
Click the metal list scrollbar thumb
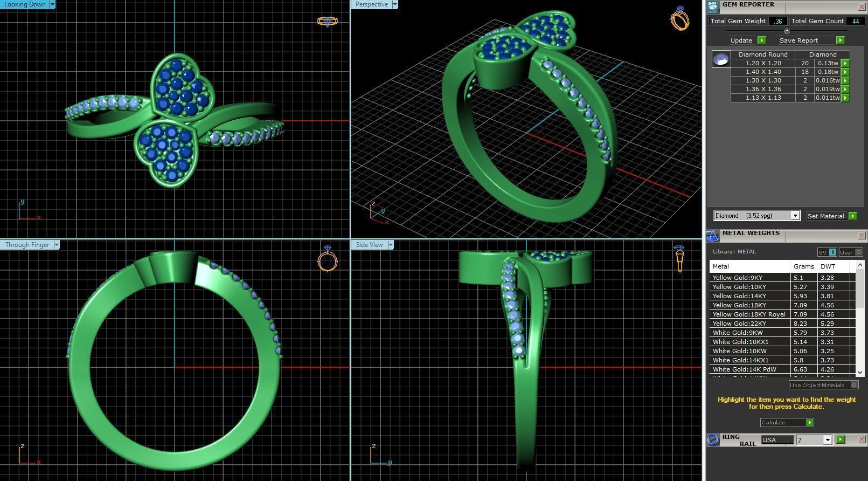[860, 289]
